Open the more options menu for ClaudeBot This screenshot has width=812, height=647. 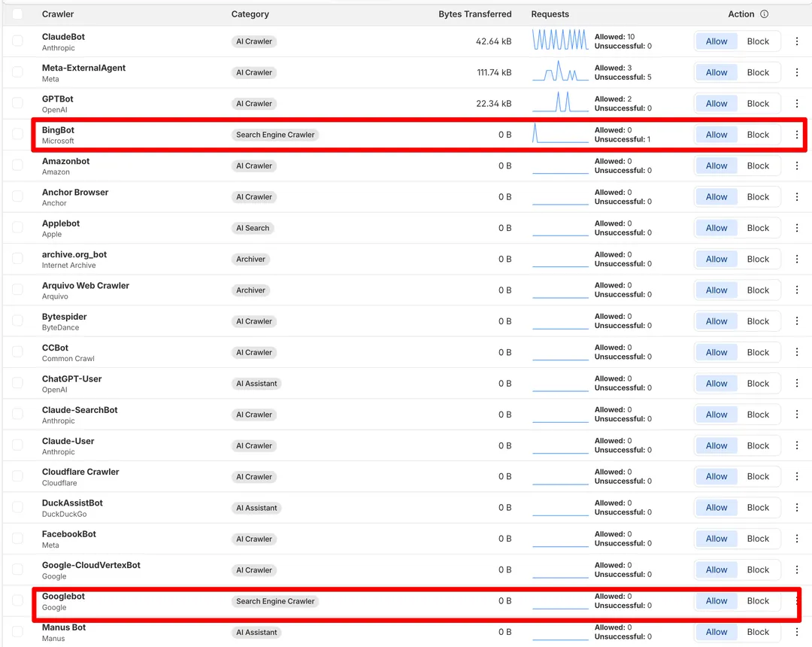796,41
